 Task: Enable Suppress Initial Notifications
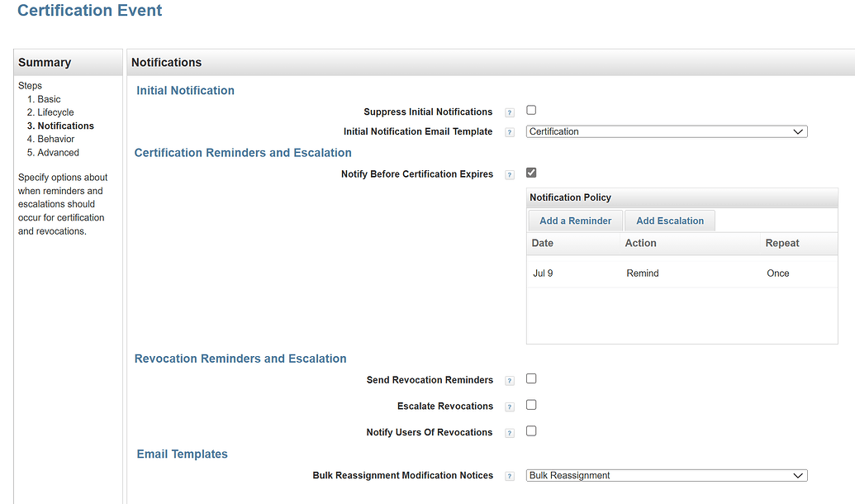pos(531,110)
